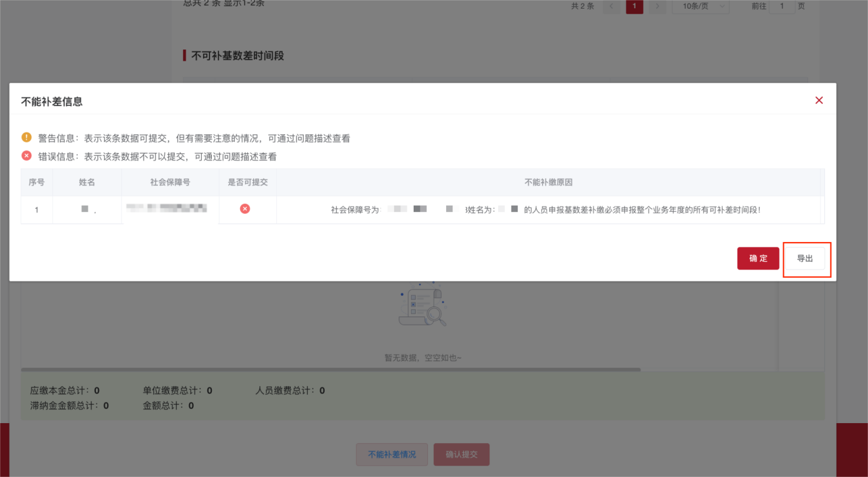The width and height of the screenshot is (868, 477).
Task: Close the 不能补差信息 dialog with the red X
Action: coord(818,100)
